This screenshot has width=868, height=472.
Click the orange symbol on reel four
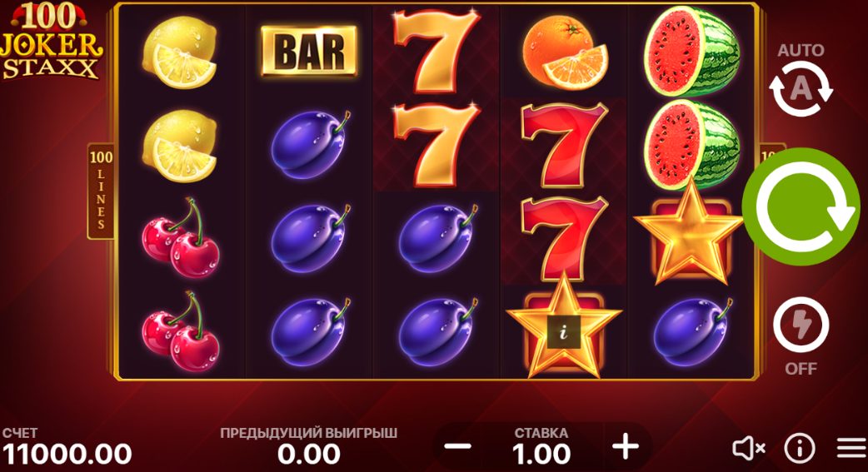point(565,52)
